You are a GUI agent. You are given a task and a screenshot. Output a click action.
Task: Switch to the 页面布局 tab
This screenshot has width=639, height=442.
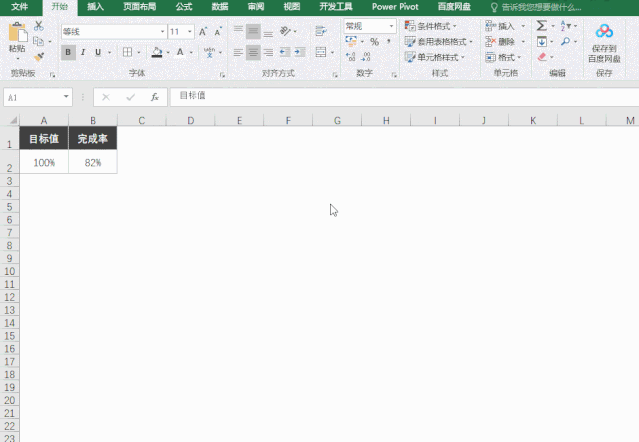pos(140,7)
